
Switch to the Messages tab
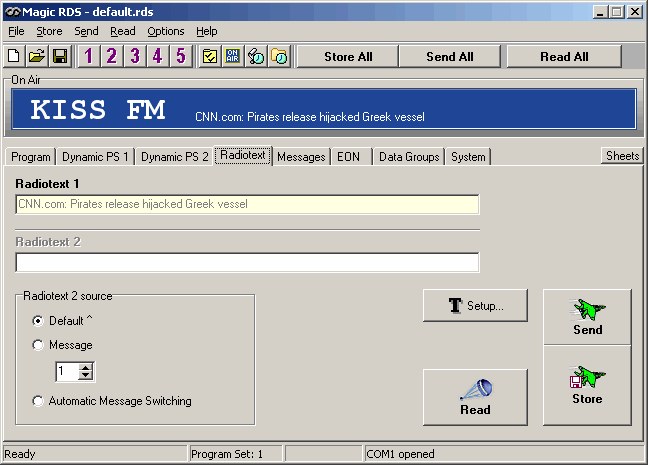coord(301,157)
